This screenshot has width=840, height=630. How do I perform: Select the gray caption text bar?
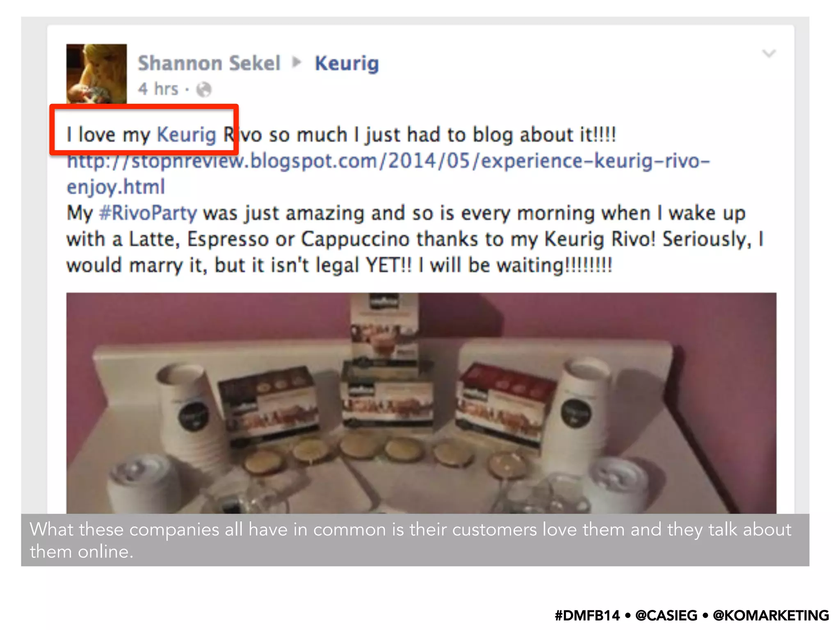[x=415, y=540]
